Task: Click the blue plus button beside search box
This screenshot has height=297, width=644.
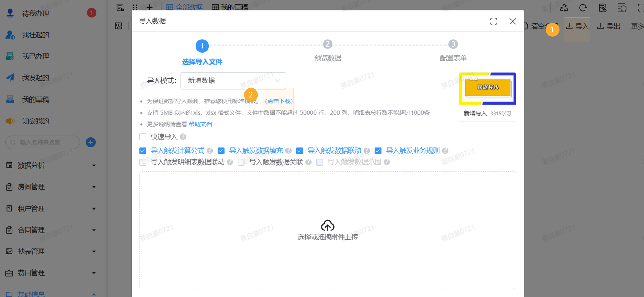Action: [91, 142]
